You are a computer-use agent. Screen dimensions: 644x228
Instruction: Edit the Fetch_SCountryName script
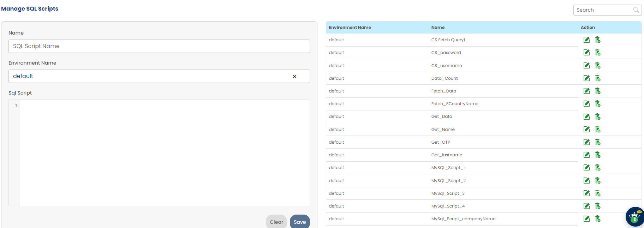586,104
